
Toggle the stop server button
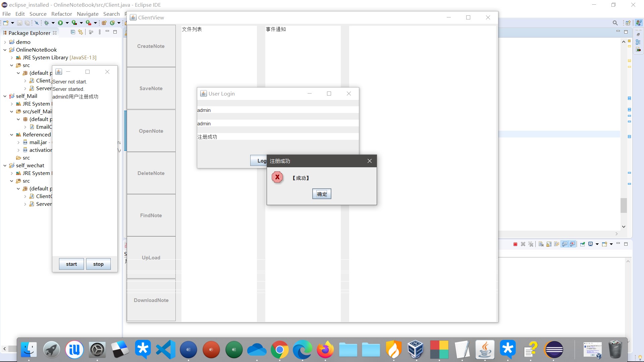98,264
